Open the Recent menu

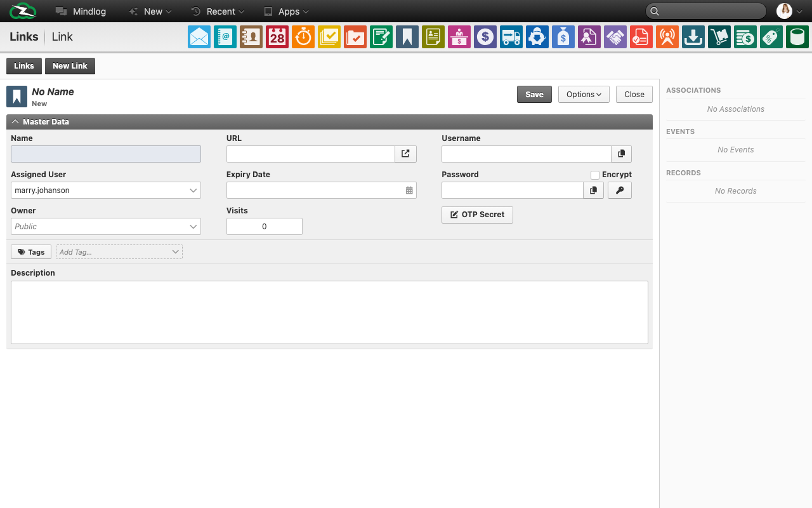[x=218, y=11]
